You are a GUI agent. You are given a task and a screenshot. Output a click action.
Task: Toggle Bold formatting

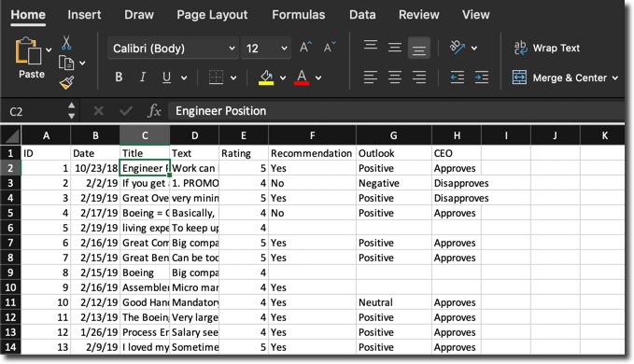pyautogui.click(x=119, y=77)
